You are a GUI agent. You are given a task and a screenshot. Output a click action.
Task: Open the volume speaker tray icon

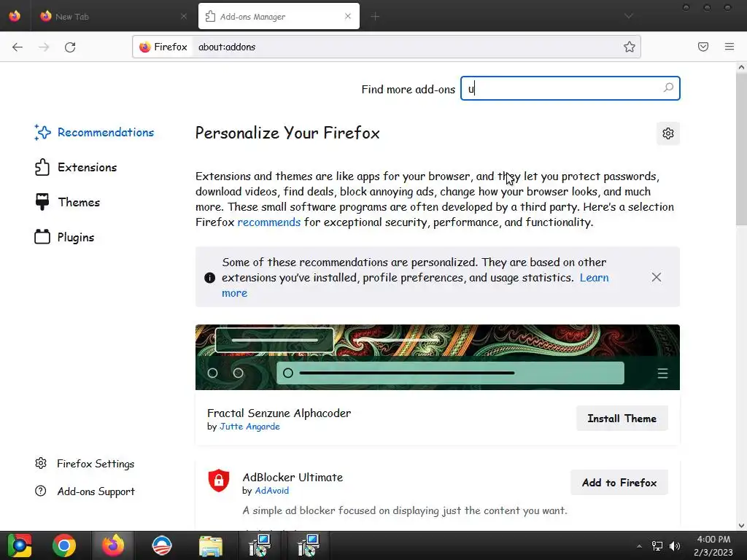pos(675,546)
